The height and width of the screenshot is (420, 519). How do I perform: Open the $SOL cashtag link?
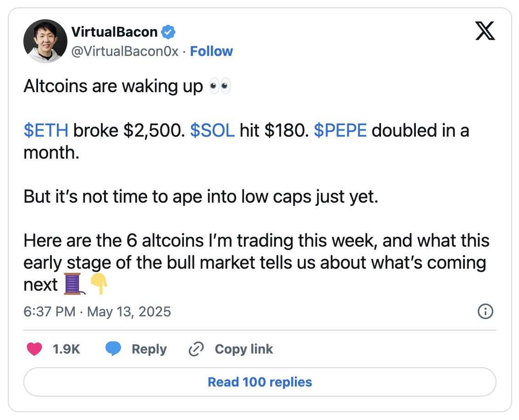(x=212, y=131)
